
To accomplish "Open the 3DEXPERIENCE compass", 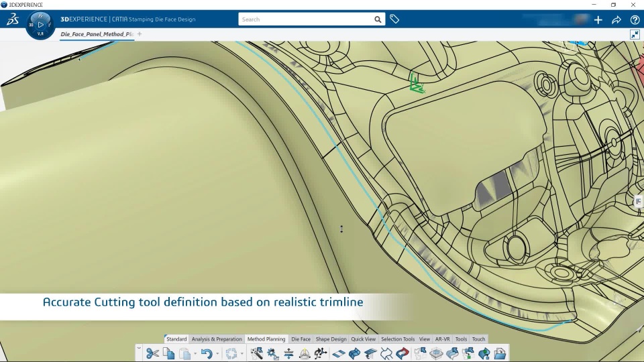I will (40, 25).
